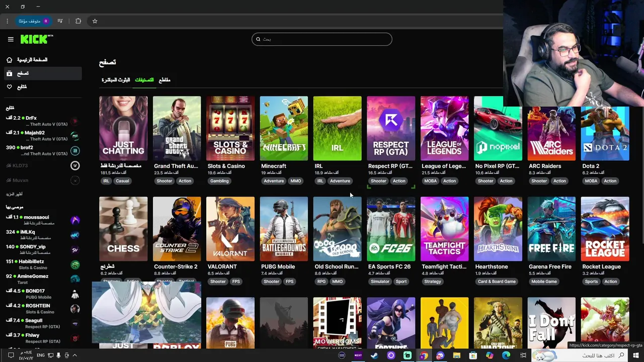This screenshot has width=644, height=362.
Task: Open the browser three-dot menu
Action: tap(7, 21)
